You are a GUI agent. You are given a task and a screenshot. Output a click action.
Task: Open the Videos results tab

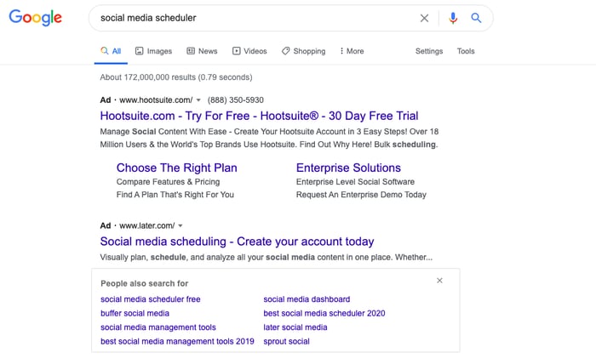[x=249, y=51]
